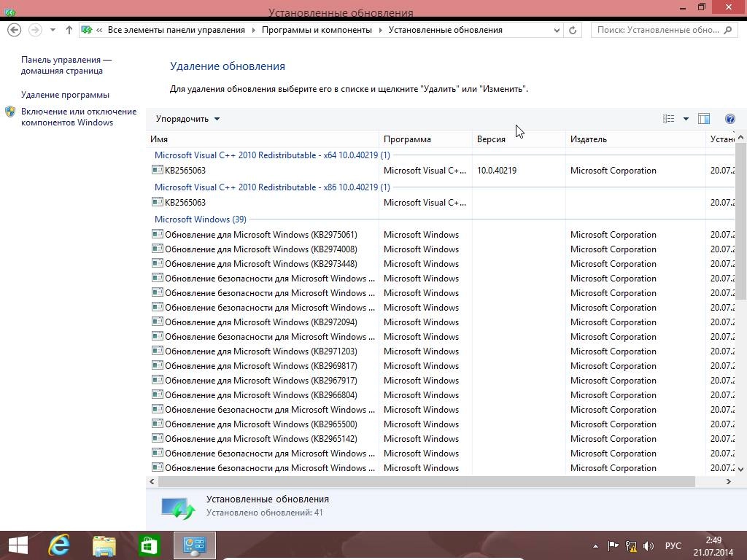
Task: Click the forward navigation arrow
Action: 35,30
